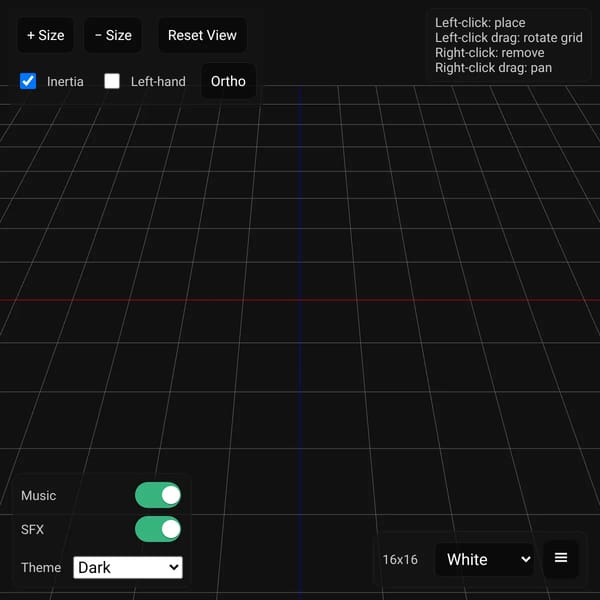Click the + Size button
Image resolution: width=600 pixels, height=600 pixels.
point(46,35)
